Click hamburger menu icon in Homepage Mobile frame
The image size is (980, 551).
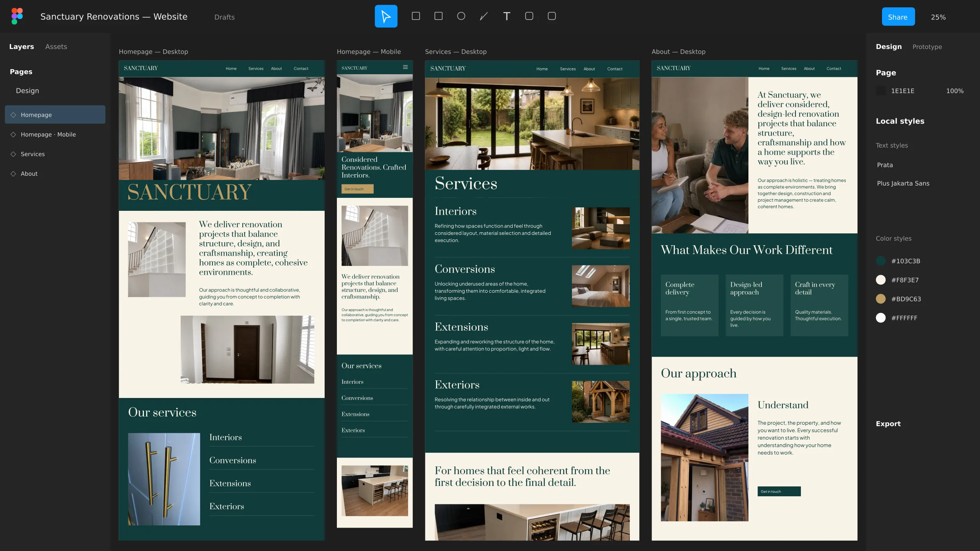[405, 67]
